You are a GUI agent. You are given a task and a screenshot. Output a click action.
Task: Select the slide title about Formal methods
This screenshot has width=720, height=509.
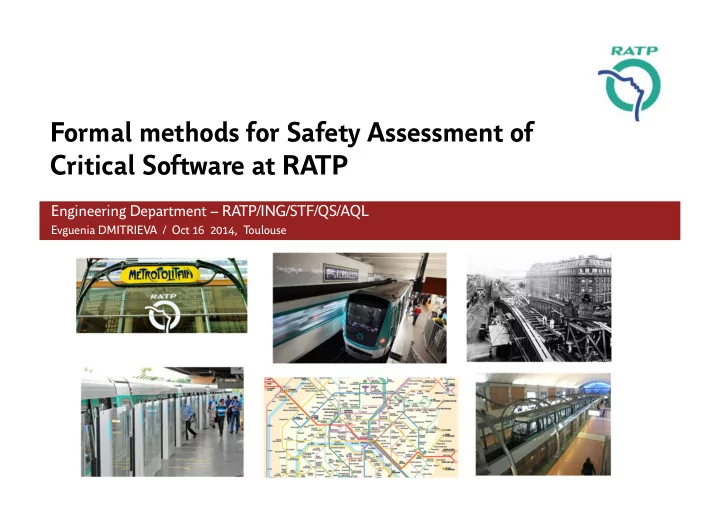(x=292, y=148)
